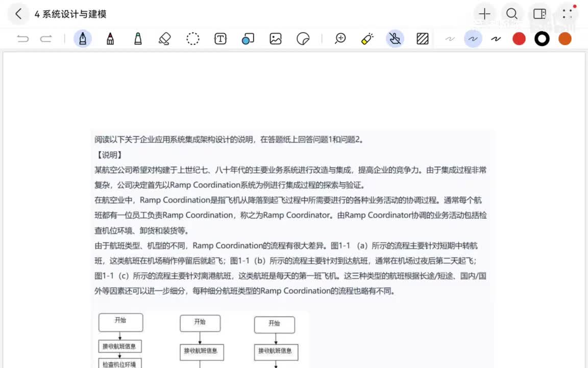Open the hatched pattern tape tool
The width and height of the screenshot is (588, 368).
[423, 39]
